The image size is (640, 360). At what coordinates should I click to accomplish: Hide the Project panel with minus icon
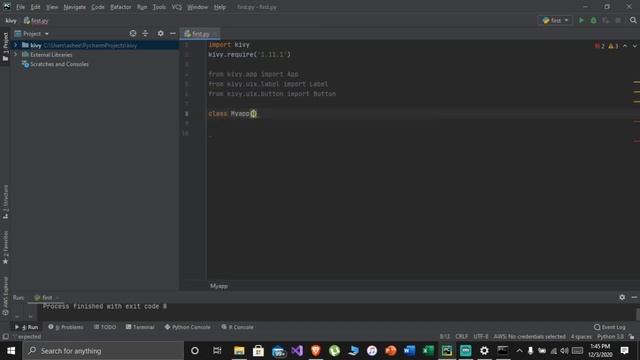click(173, 33)
